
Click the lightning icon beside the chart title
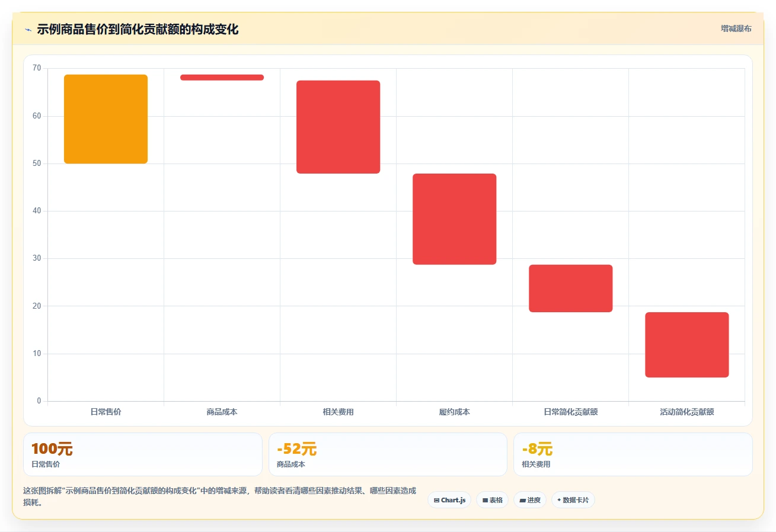pyautogui.click(x=28, y=30)
